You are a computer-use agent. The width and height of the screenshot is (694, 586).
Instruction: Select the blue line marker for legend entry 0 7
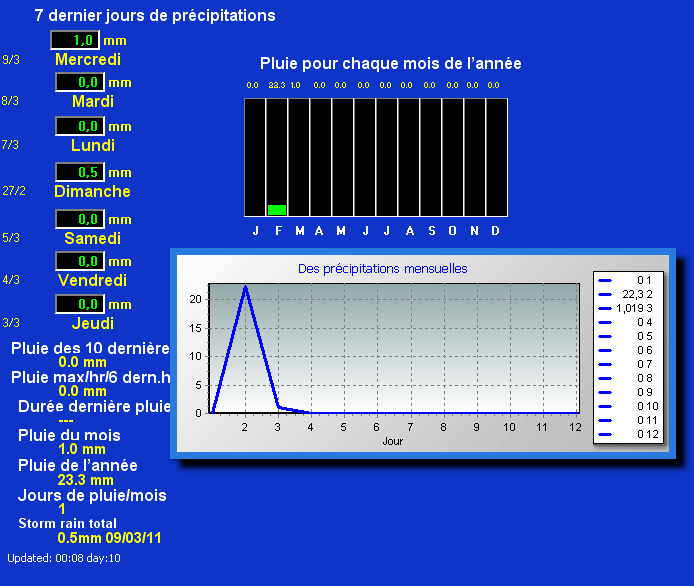[605, 364]
